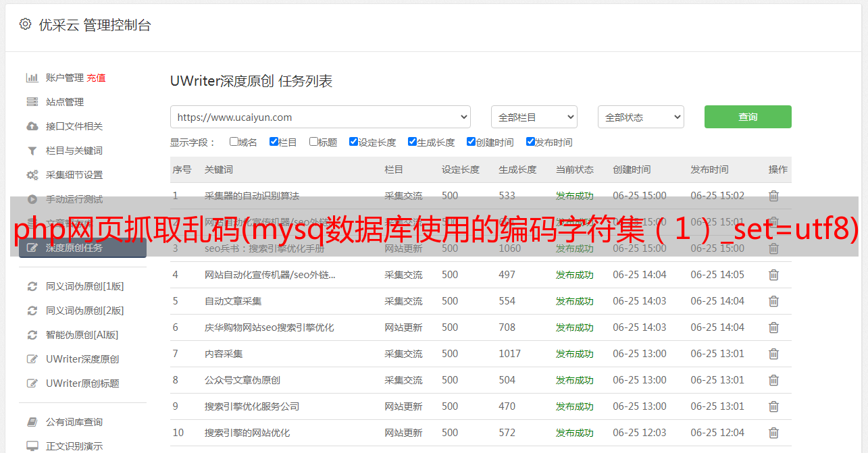Viewport: 868px width, 453px height.
Task: Click keyword 采集器的自动识别算法 in row 1
Action: [x=252, y=196]
